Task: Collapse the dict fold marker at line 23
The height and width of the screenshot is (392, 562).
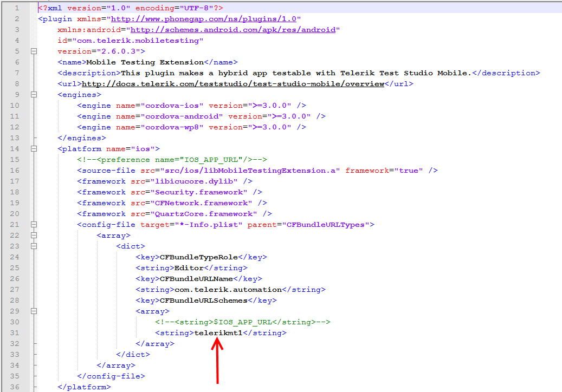Action: coord(34,246)
